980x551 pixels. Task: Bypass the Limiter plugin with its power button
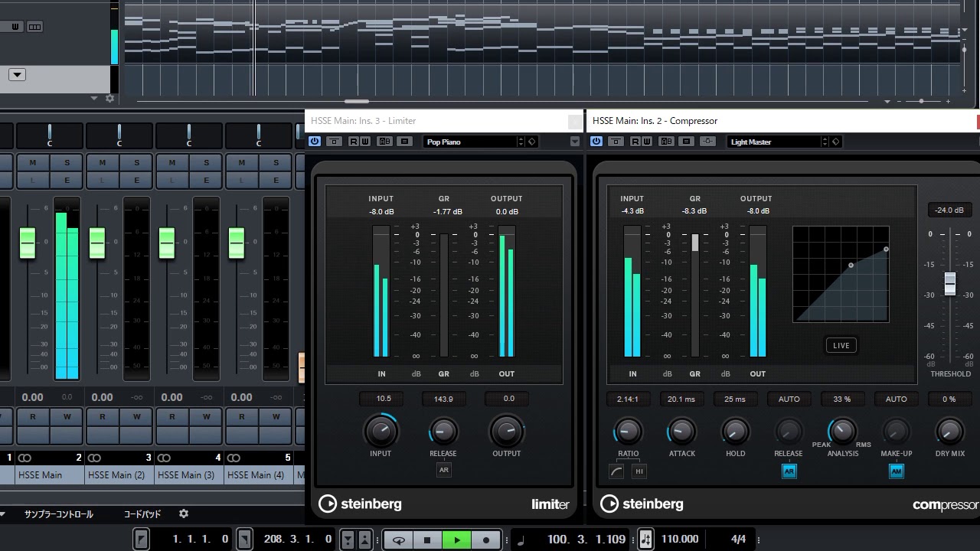pos(315,142)
